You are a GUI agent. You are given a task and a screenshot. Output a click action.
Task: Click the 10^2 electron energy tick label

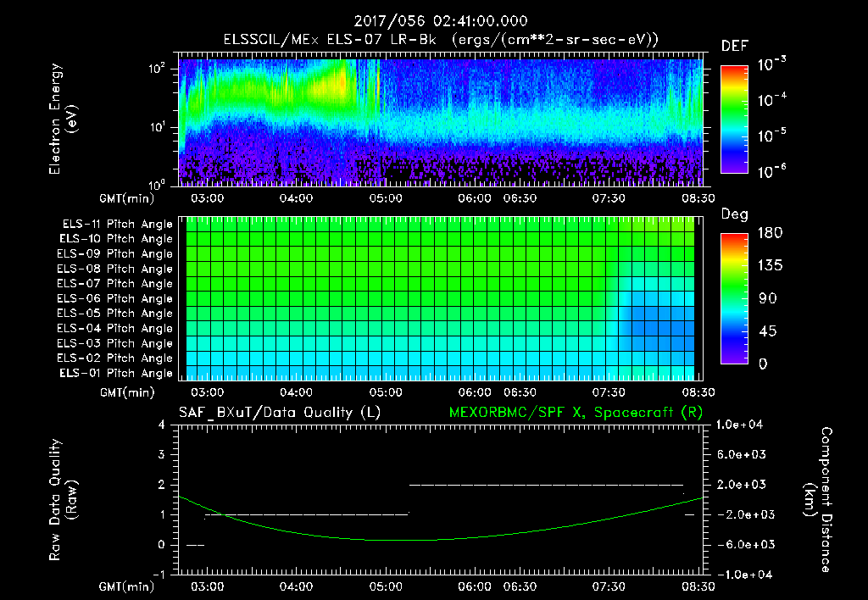coord(157,69)
